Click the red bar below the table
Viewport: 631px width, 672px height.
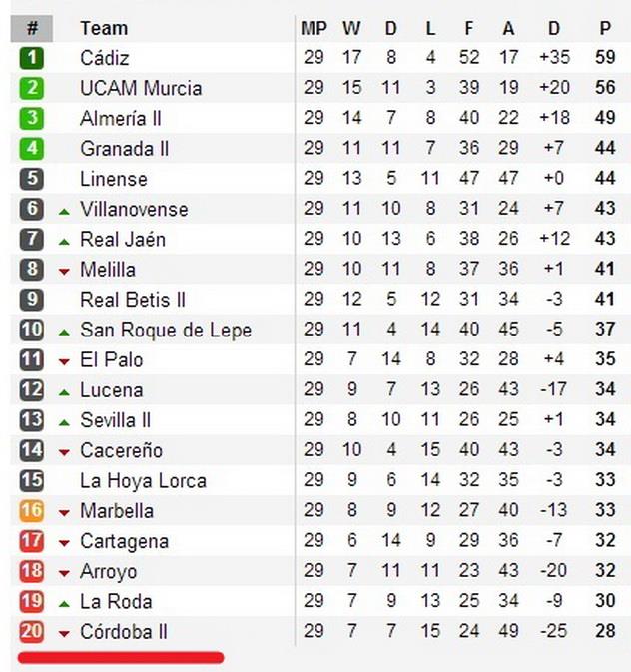point(120,657)
